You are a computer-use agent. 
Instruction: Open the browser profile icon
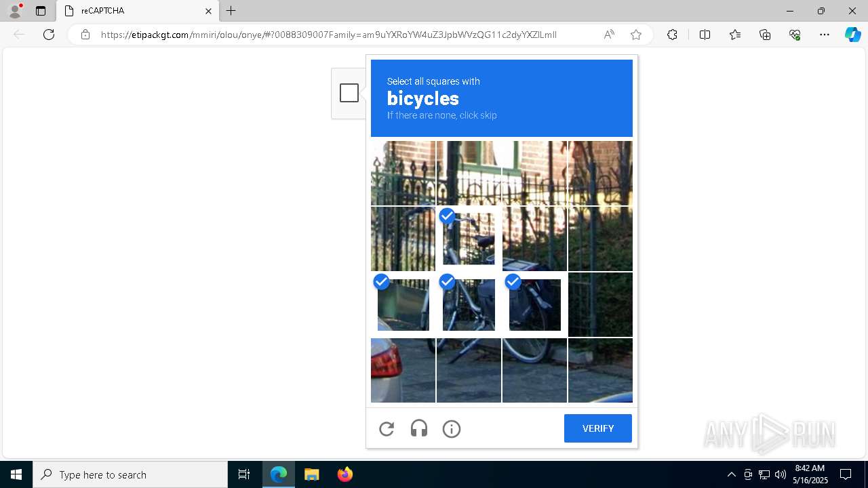click(15, 11)
